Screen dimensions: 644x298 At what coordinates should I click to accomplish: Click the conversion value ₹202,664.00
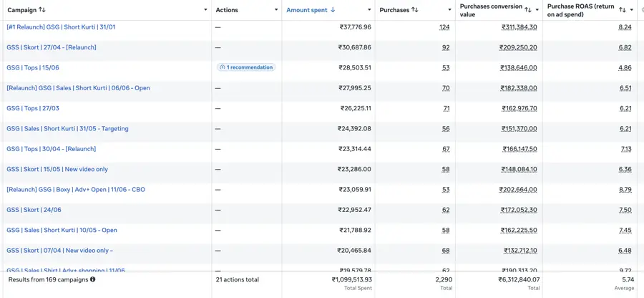pyautogui.click(x=518, y=190)
